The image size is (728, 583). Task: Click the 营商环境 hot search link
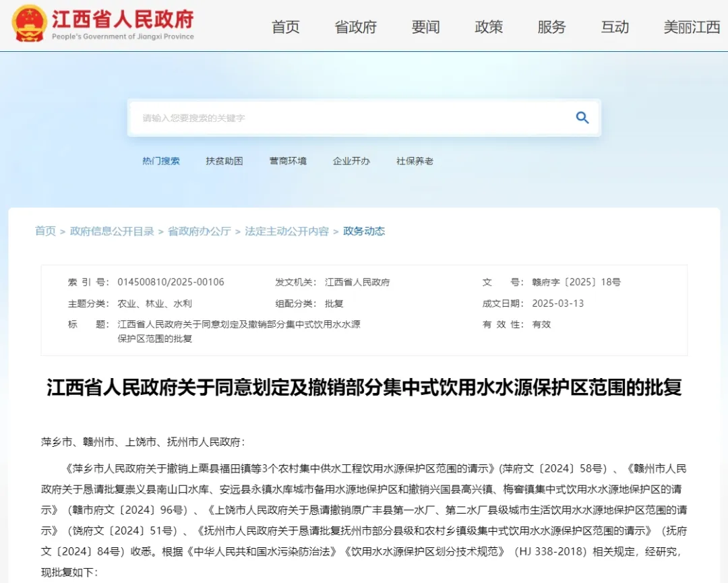pyautogui.click(x=288, y=161)
